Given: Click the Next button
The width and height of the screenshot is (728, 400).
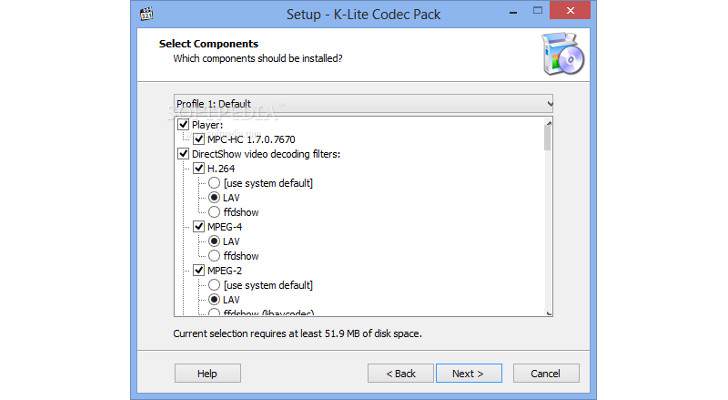Looking at the screenshot, I should [x=468, y=373].
